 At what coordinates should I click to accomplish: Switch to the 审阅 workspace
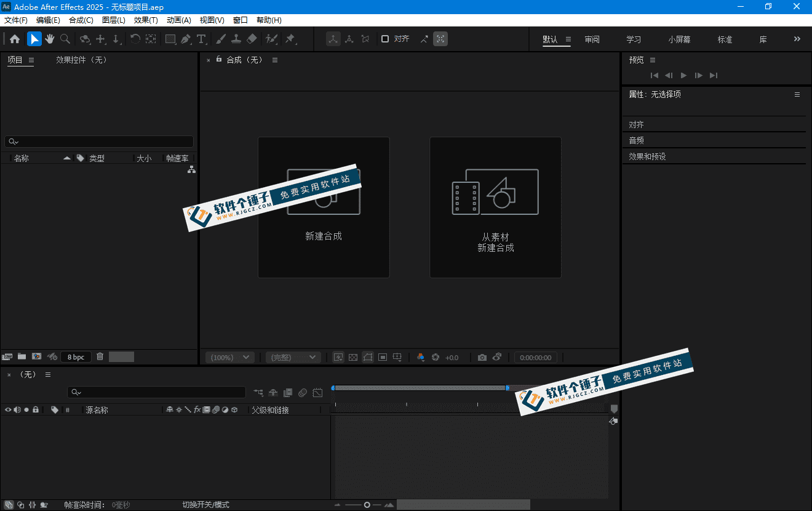[591, 39]
